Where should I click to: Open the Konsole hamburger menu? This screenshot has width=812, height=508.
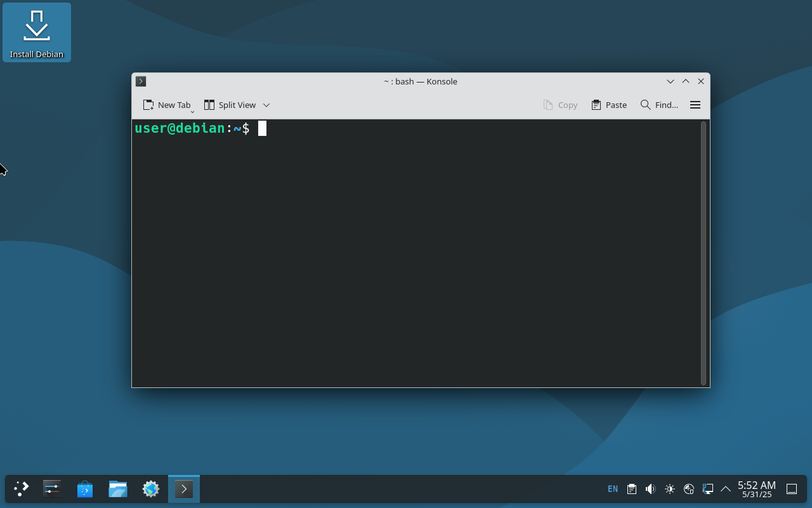click(x=695, y=105)
